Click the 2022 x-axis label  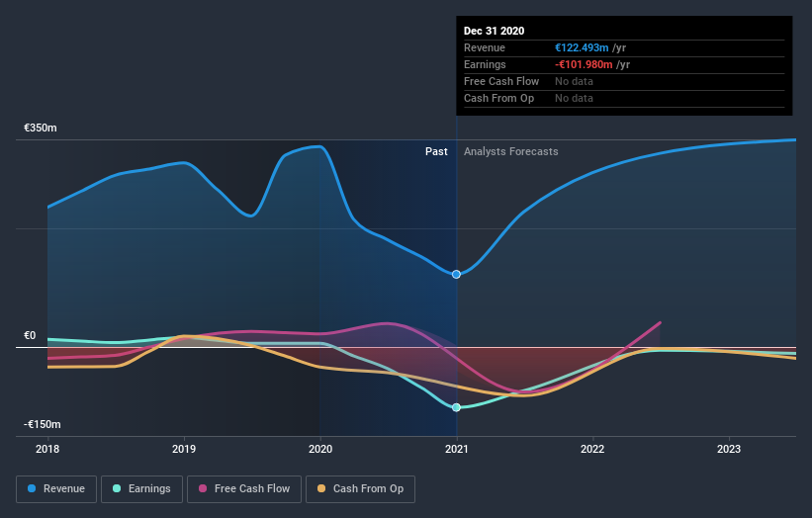pos(592,449)
